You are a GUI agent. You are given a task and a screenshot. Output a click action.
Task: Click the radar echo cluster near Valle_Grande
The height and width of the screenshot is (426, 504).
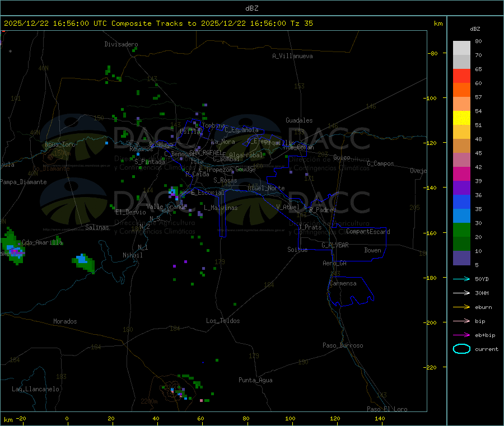(173, 192)
